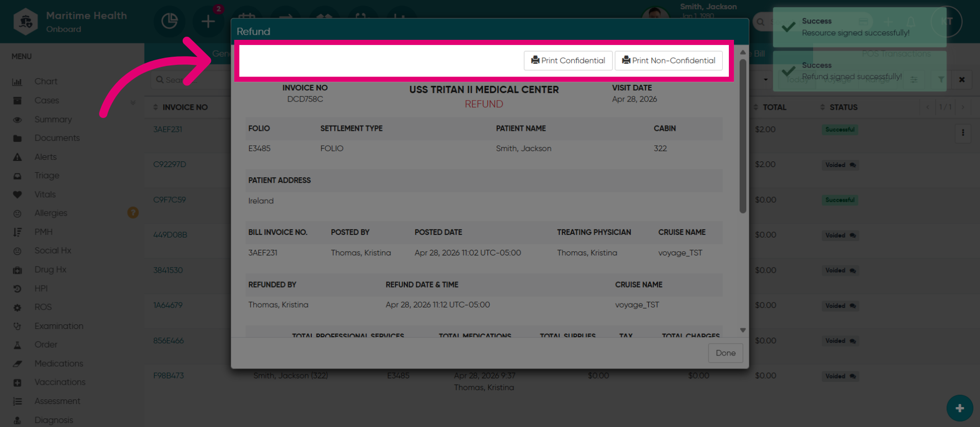The image size is (980, 427).
Task: Click Successful status badge for 3AEF231
Action: [840, 130]
